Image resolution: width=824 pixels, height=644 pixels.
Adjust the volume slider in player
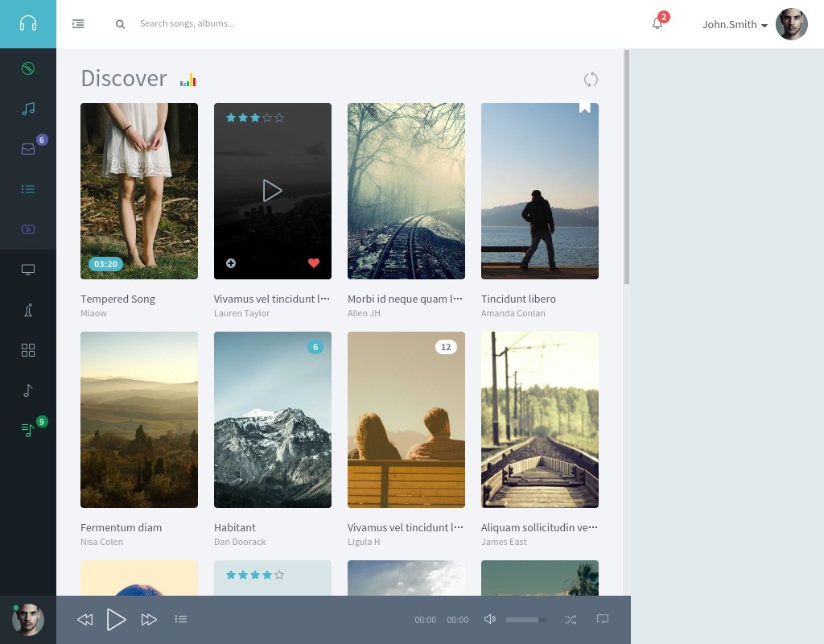point(525,619)
